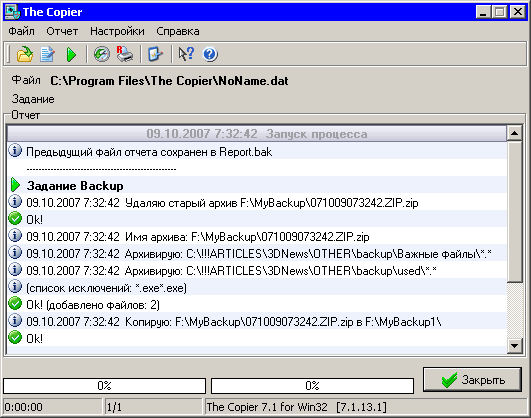Click info icon on Удаляю старый архив row

(15, 202)
